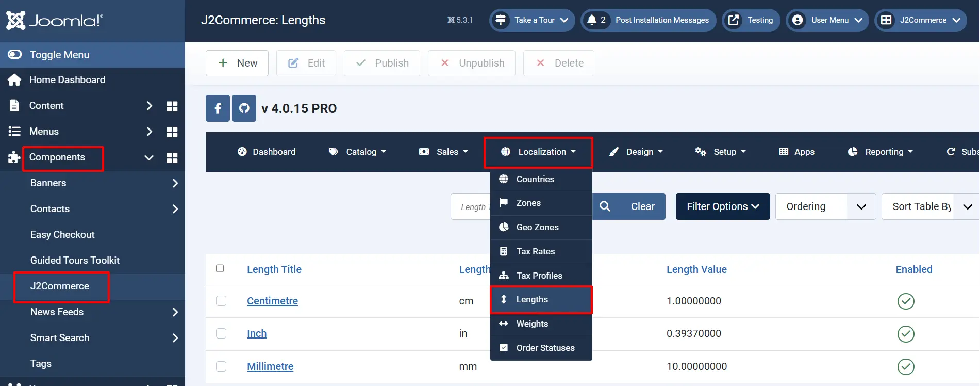Open the GitHub icon button
This screenshot has width=980, height=386.
(244, 108)
